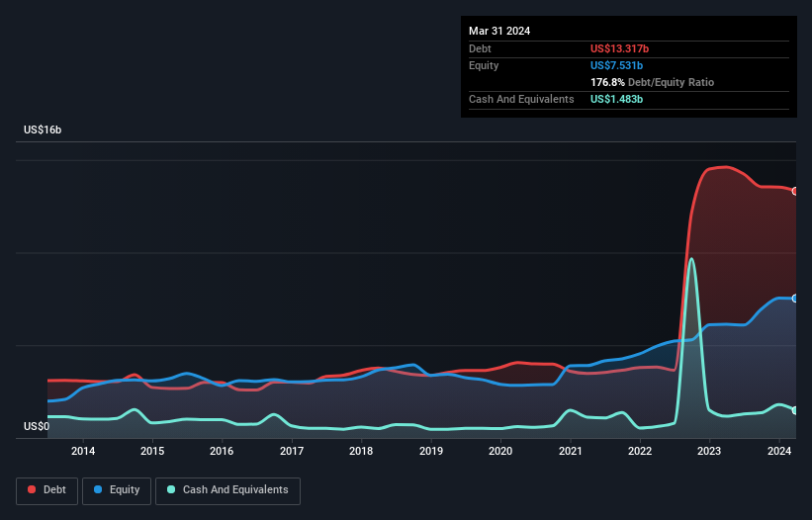Click the 176.8% Debt/Equity Ratio text
The height and width of the screenshot is (520, 812).
point(652,82)
